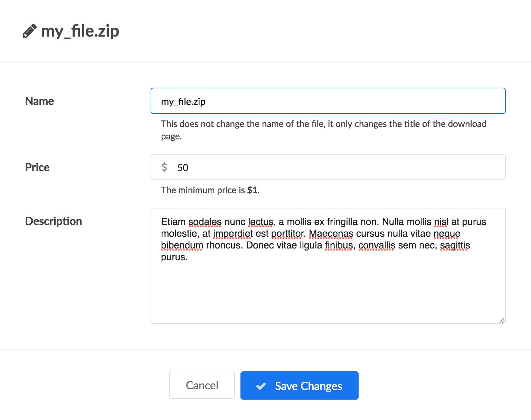
Task: Click the bold $1 minimum price text
Action: click(253, 190)
